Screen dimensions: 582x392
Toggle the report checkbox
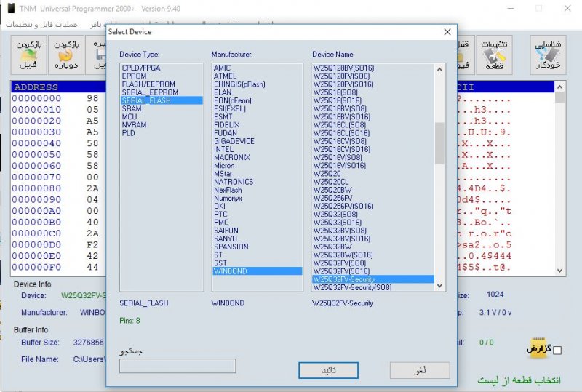coord(557,350)
